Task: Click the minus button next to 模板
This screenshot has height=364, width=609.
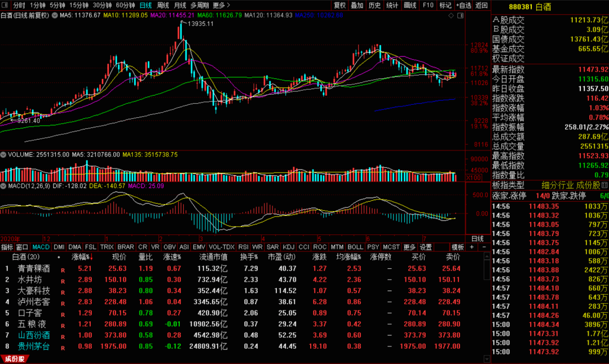Action: [x=483, y=247]
